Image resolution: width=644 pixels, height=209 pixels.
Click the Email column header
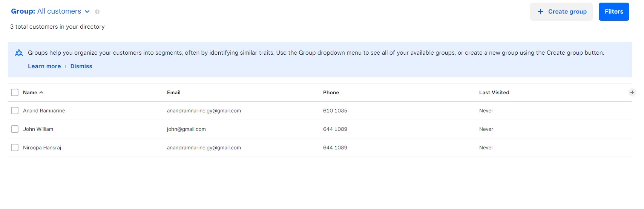[x=174, y=92]
